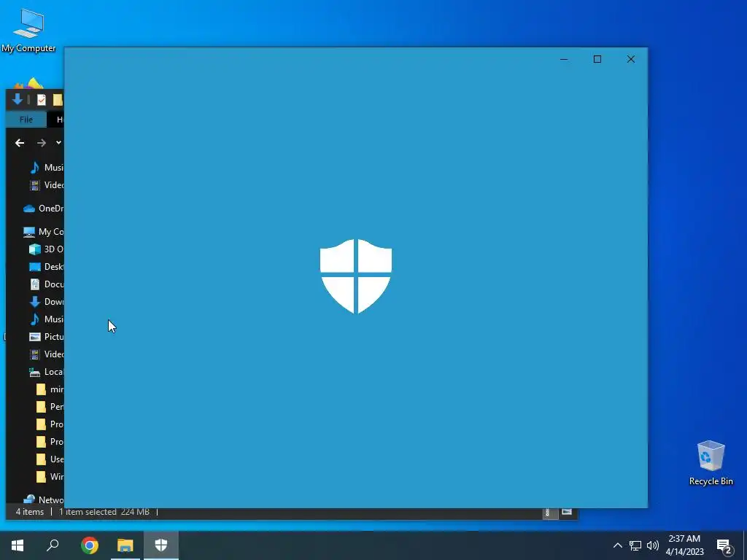747x560 pixels.
Task: Open the 'Win' folder under Local Disk
Action: pyautogui.click(x=50, y=477)
